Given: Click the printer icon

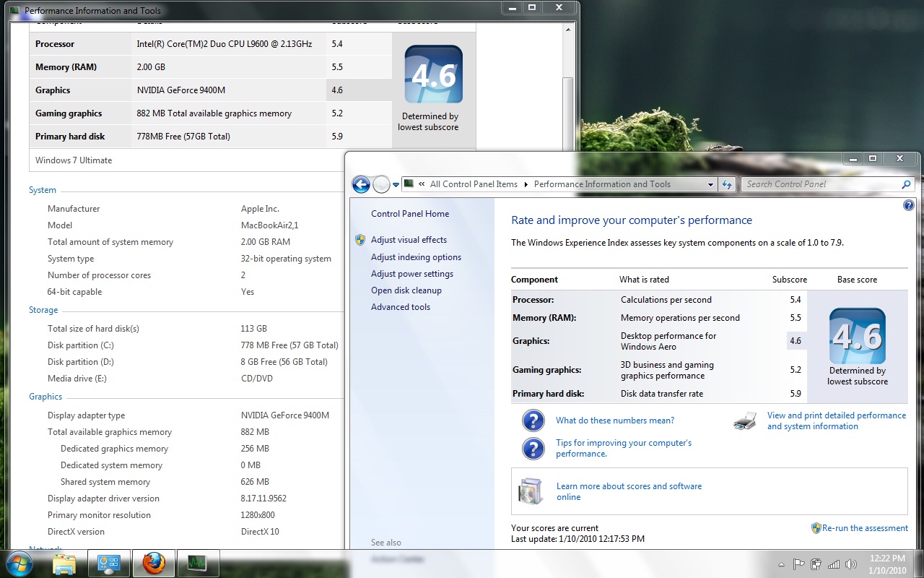Looking at the screenshot, I should [745, 420].
